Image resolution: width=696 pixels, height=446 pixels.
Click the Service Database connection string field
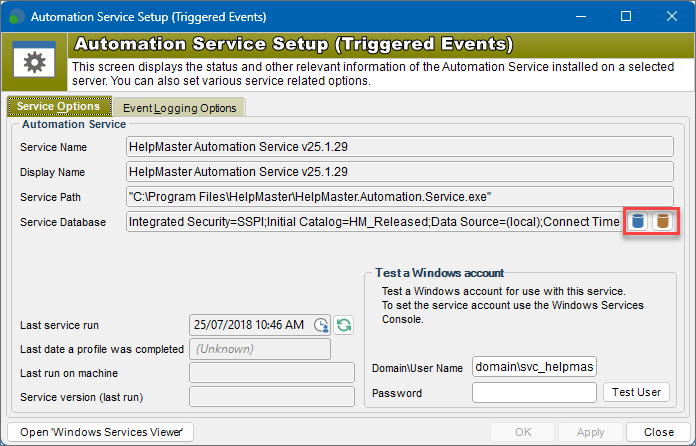(374, 221)
